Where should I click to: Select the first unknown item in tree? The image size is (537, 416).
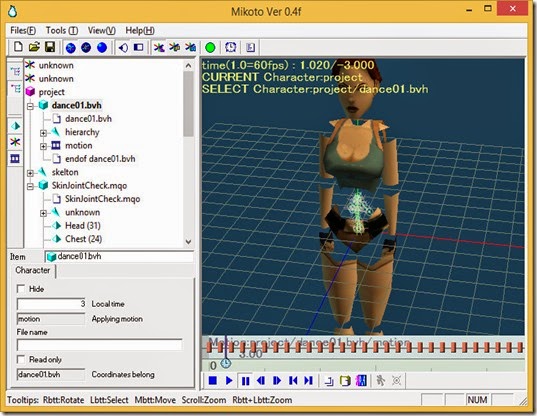tap(56, 65)
